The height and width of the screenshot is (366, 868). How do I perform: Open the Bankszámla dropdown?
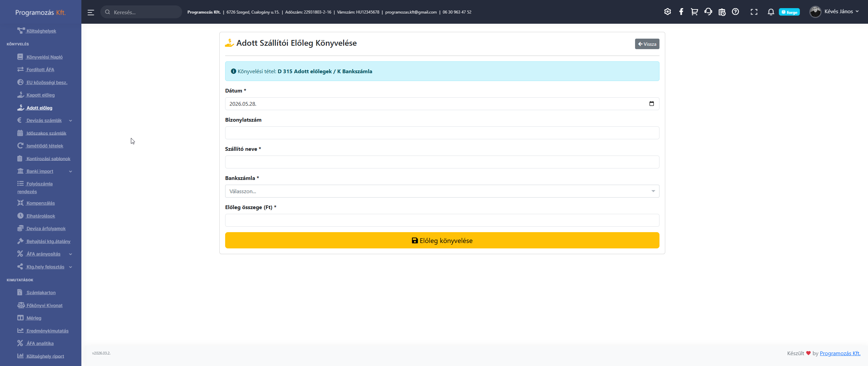[442, 191]
